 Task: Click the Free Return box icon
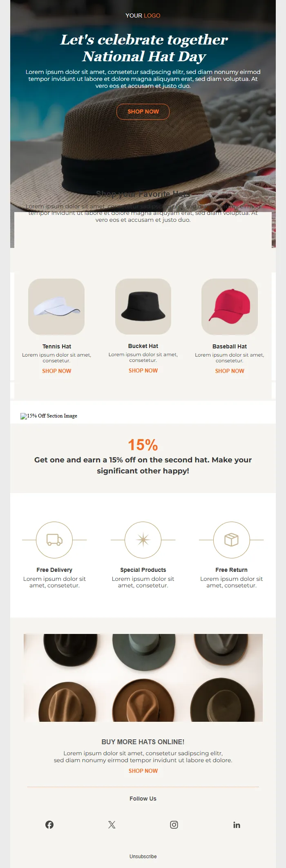231,540
